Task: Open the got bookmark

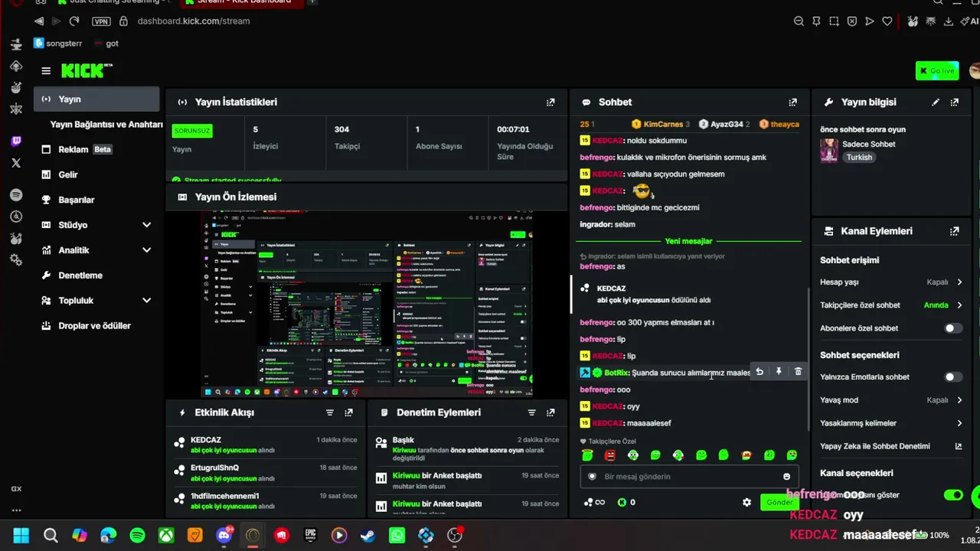Action: pyautogui.click(x=106, y=44)
